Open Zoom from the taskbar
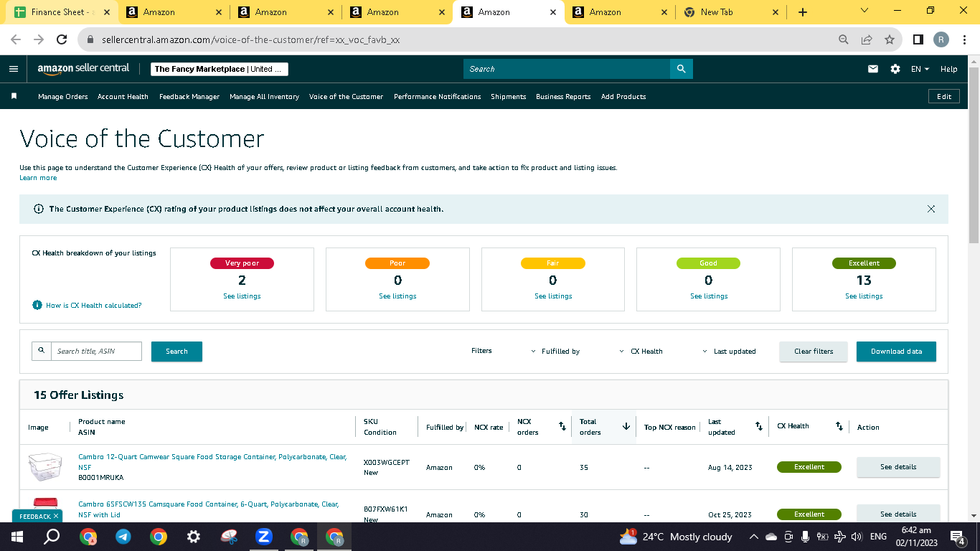 [x=264, y=537]
